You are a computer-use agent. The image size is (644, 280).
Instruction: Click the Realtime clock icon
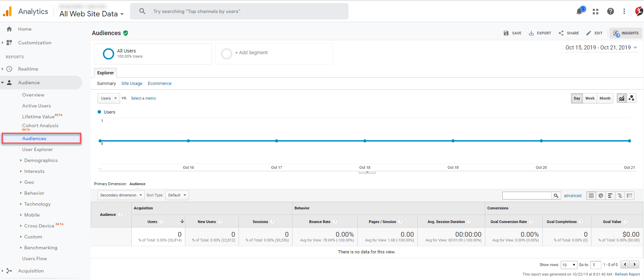(x=9, y=69)
